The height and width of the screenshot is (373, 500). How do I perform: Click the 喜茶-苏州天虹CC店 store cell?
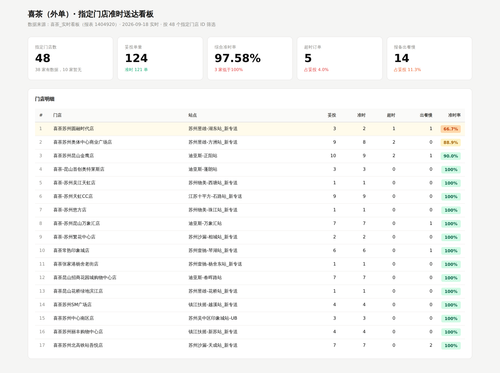(x=73, y=196)
